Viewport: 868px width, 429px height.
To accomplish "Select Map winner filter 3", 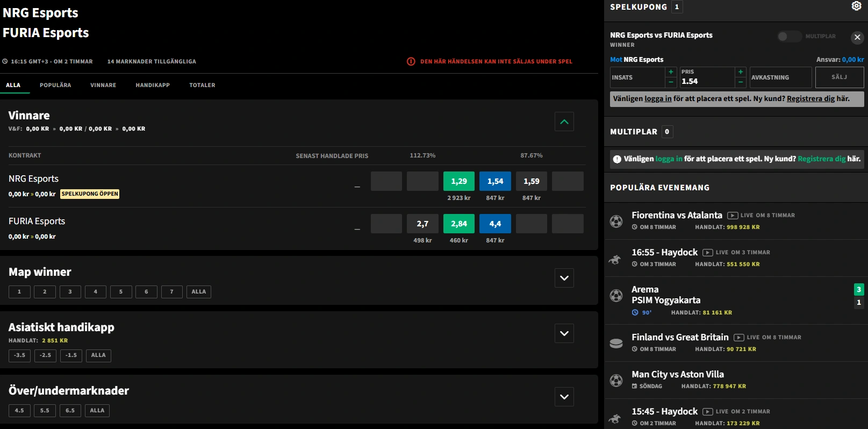I will (70, 292).
